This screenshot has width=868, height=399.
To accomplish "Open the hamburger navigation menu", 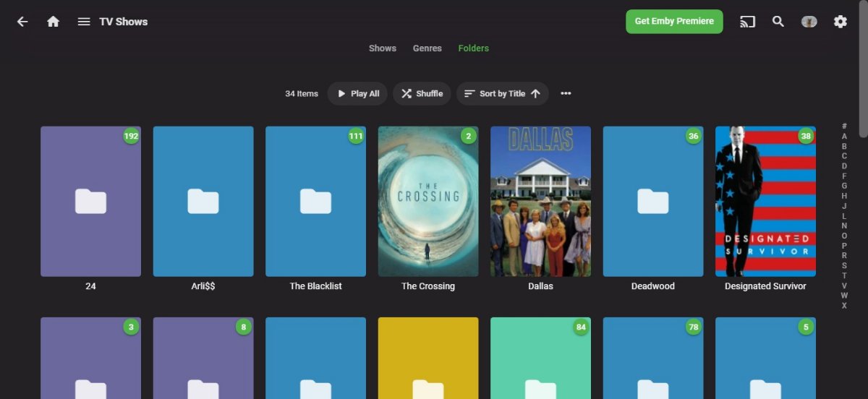I will [x=84, y=22].
